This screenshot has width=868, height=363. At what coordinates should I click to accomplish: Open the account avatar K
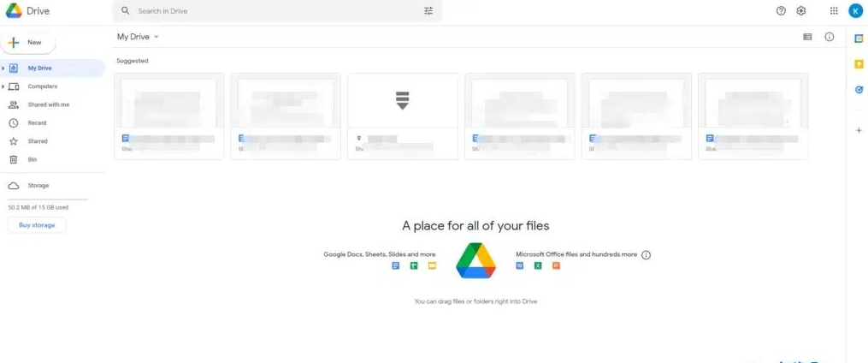click(x=855, y=11)
